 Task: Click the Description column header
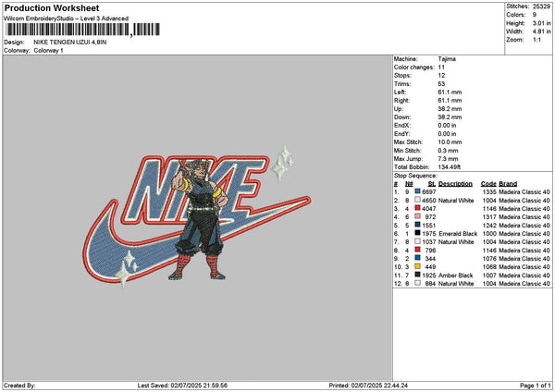455,184
